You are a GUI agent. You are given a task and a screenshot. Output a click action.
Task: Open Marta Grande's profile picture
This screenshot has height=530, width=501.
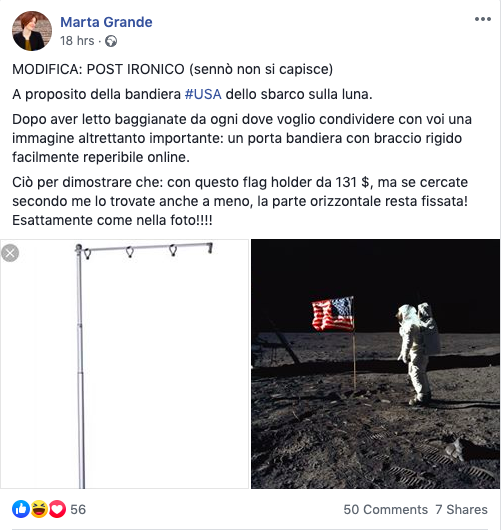[32, 31]
